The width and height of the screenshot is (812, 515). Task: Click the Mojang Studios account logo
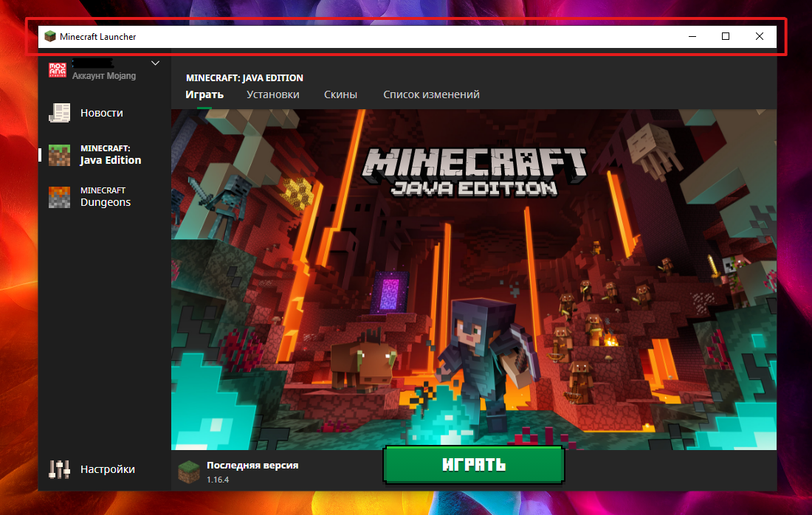point(58,69)
